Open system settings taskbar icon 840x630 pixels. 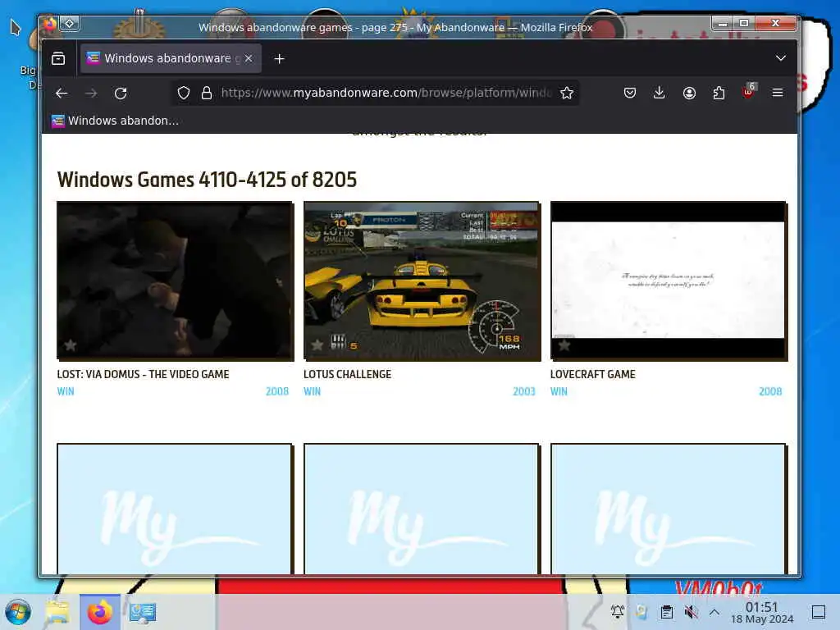pyautogui.click(x=143, y=612)
